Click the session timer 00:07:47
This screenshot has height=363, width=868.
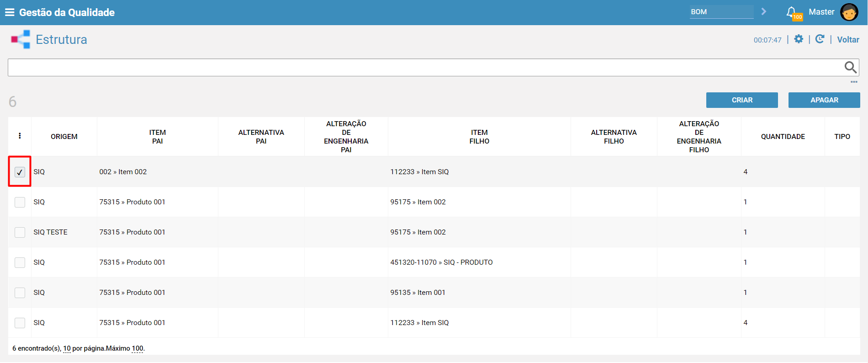(767, 40)
